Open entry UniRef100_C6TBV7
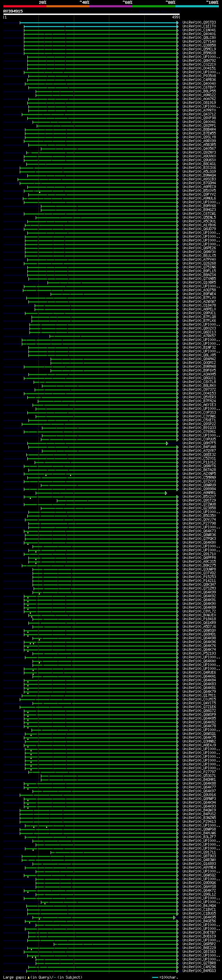 point(199,88)
